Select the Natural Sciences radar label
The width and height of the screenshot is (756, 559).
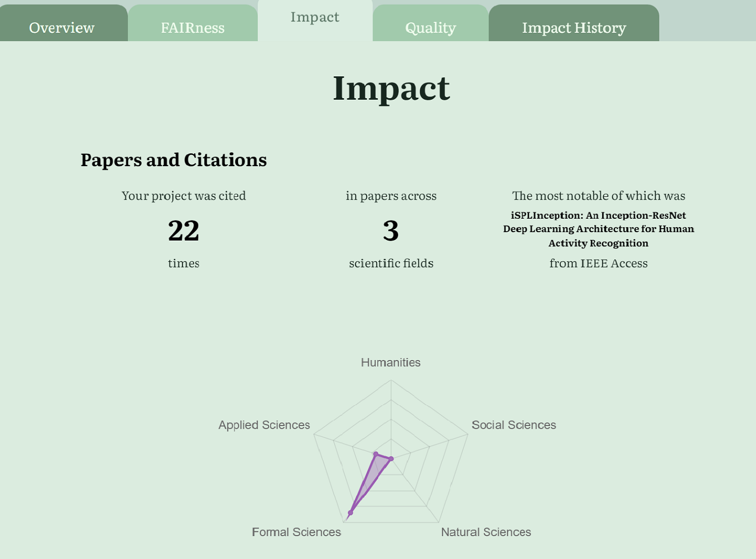coord(486,532)
